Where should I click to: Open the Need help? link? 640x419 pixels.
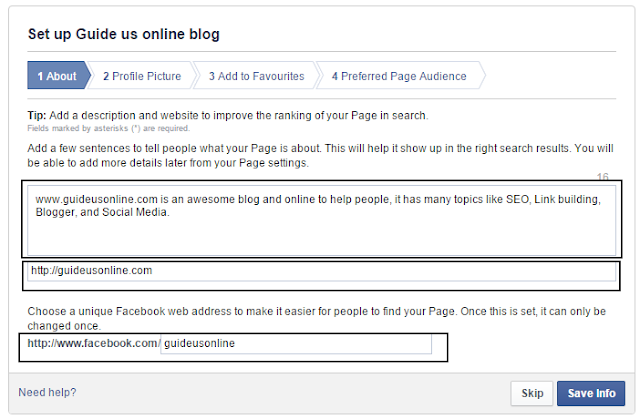[x=47, y=393]
